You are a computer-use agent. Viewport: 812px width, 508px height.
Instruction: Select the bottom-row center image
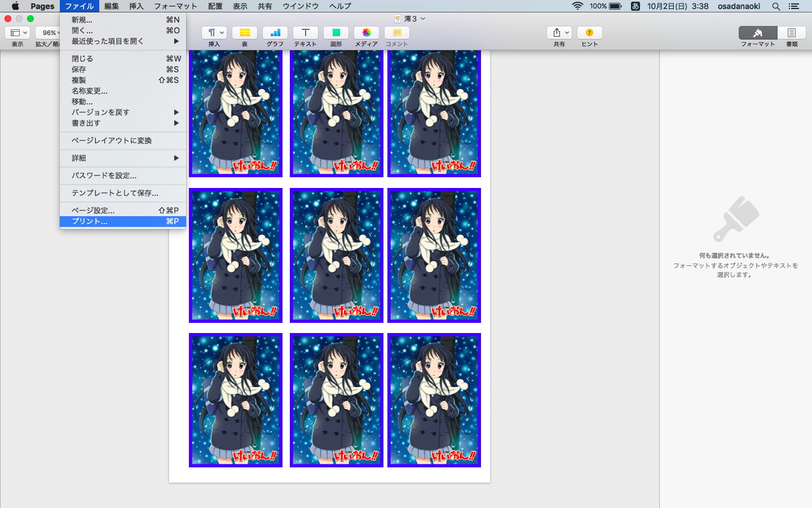[x=337, y=400]
